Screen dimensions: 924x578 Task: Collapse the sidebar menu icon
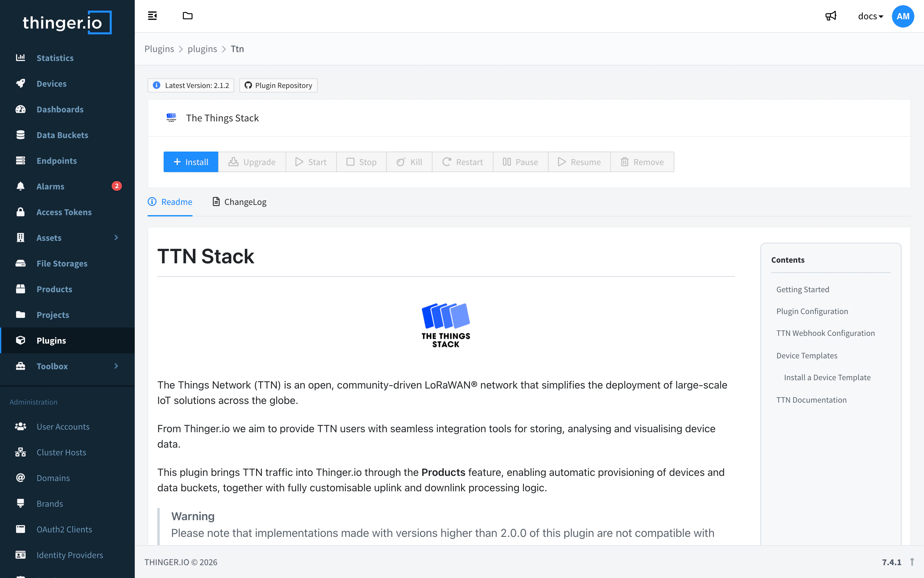click(x=152, y=16)
